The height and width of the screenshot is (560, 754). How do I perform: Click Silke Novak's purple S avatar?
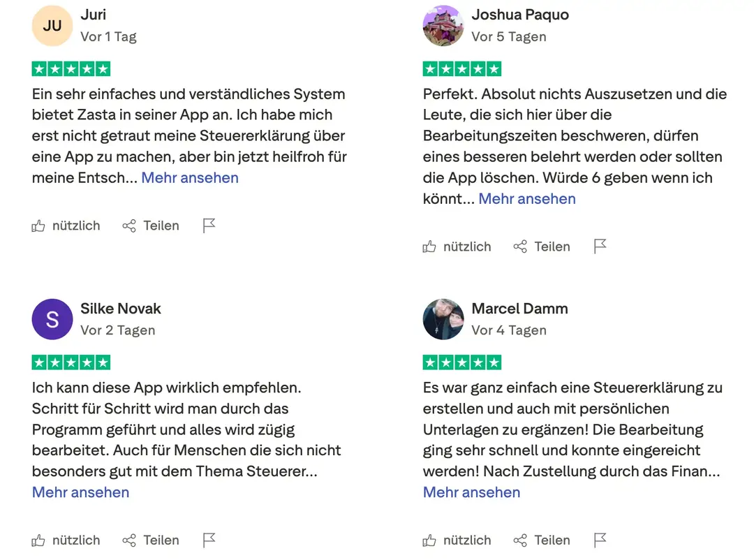coord(52,319)
